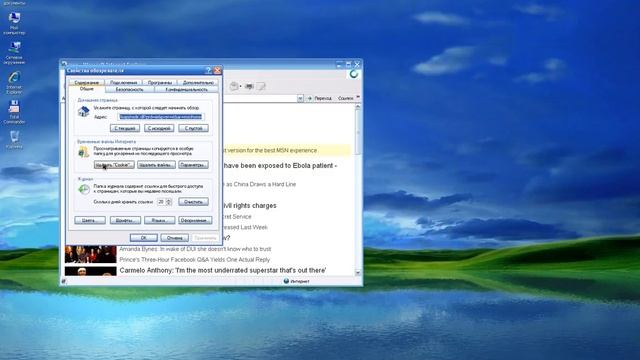Switch to the Конфиденциальность tab
Screen dimensions: 640x360
(187, 89)
